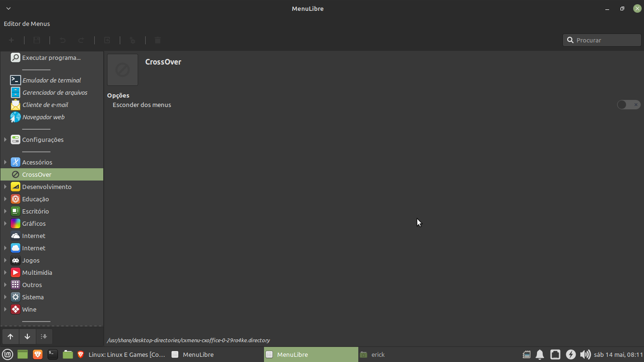Open the power manager tray icon
The image size is (644, 362).
tap(570, 354)
